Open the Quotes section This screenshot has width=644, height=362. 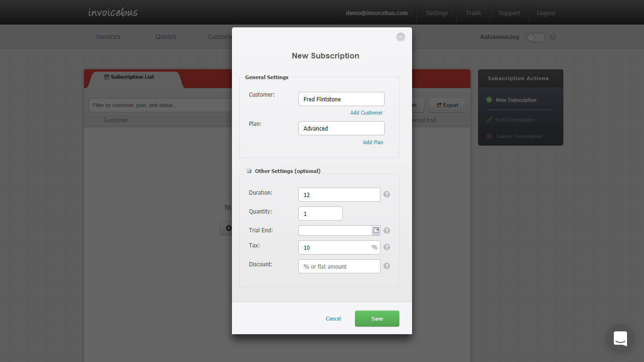(165, 37)
